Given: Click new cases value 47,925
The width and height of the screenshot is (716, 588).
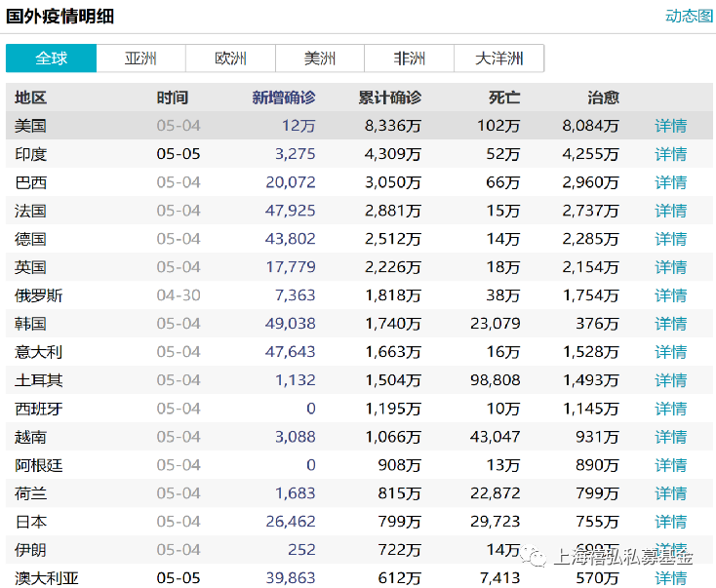Looking at the screenshot, I should coord(290,211).
